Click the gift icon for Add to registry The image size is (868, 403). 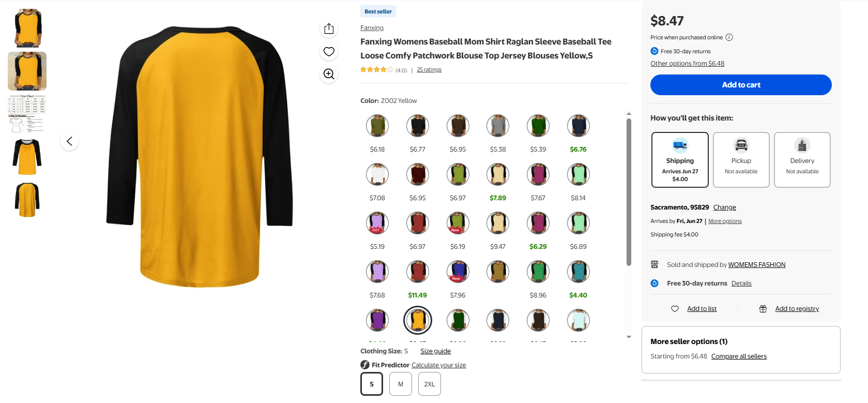763,309
